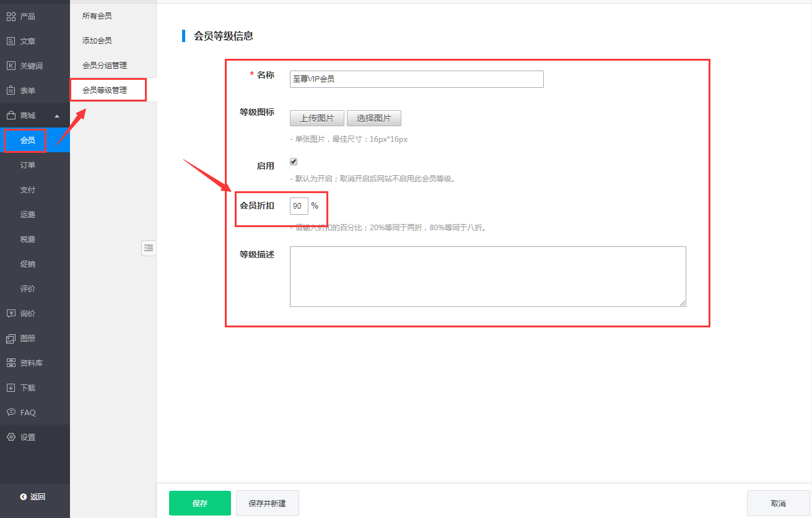Select 会员等级管理 in the submenu
Viewport: 812px width, 518px height.
point(105,90)
